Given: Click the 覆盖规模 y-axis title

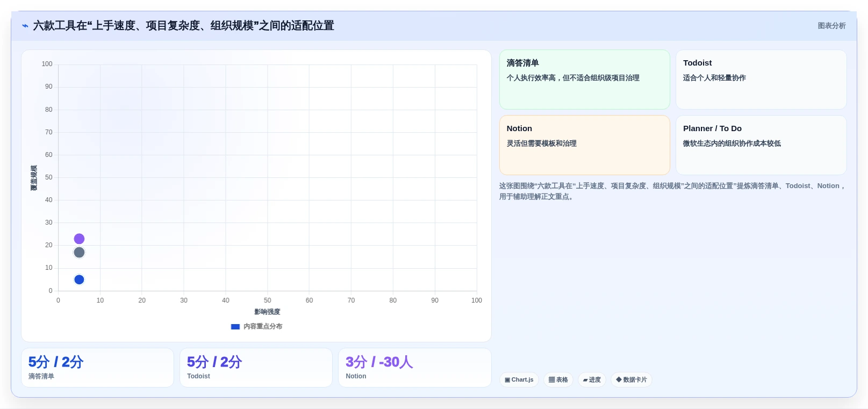Looking at the screenshot, I should click(x=34, y=178).
